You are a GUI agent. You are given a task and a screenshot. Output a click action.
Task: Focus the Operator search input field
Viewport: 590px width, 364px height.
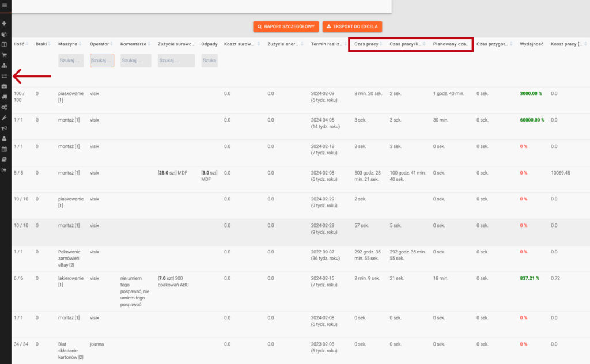102,60
